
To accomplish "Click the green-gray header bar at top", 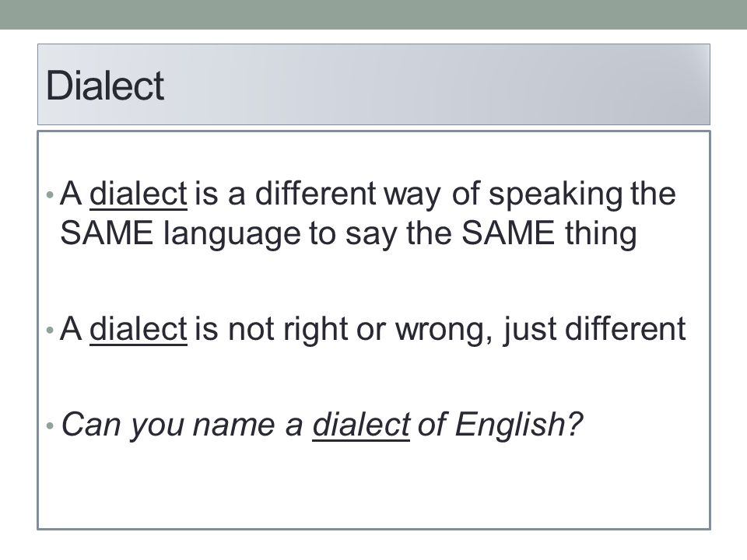I will tap(373, 14).
